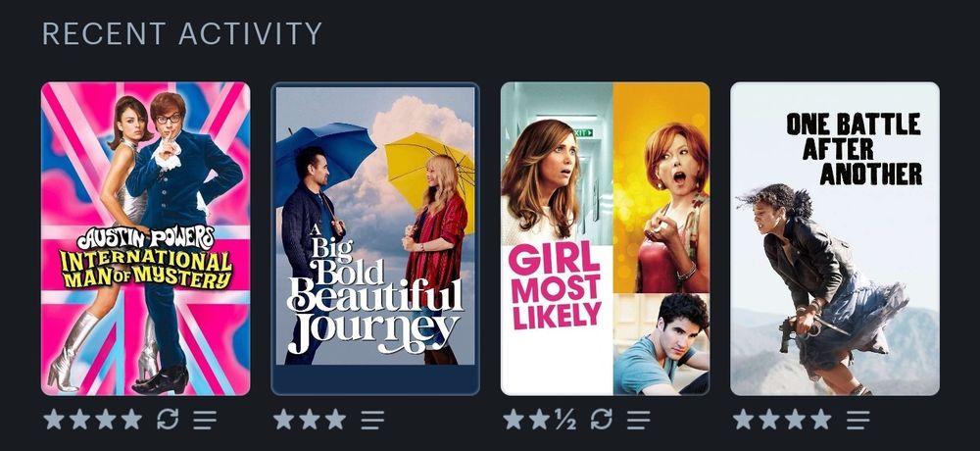Click the half-star symbol under Girl Most Likely

pyautogui.click(x=565, y=419)
